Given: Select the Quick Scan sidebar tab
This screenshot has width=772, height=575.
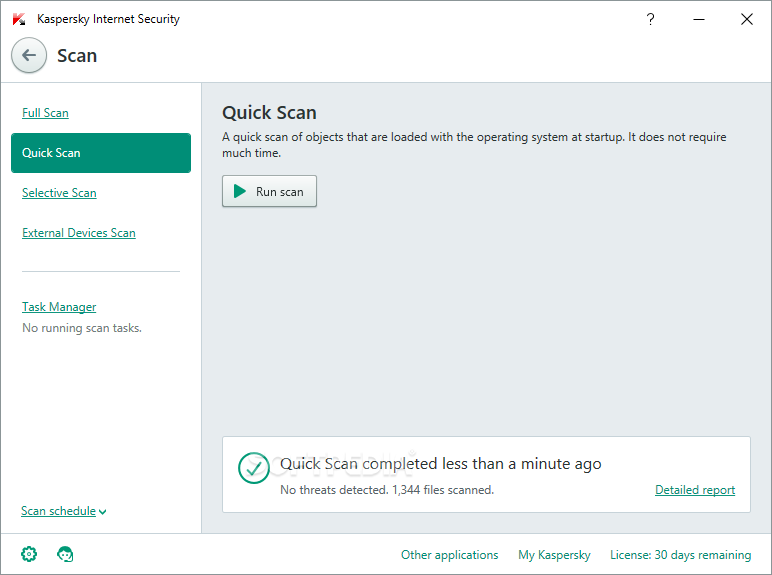Looking at the screenshot, I should 101,153.
